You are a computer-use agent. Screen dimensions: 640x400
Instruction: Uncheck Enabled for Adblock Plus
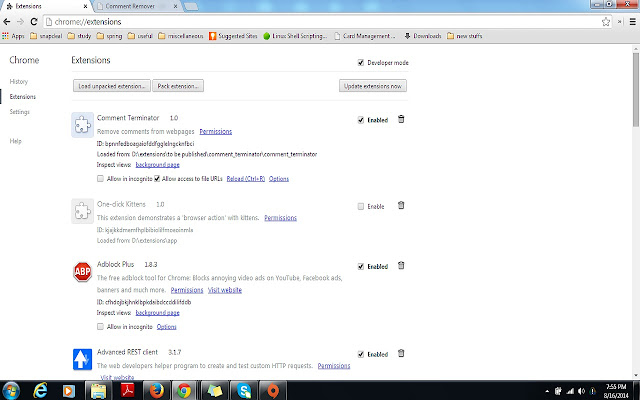tap(360, 266)
